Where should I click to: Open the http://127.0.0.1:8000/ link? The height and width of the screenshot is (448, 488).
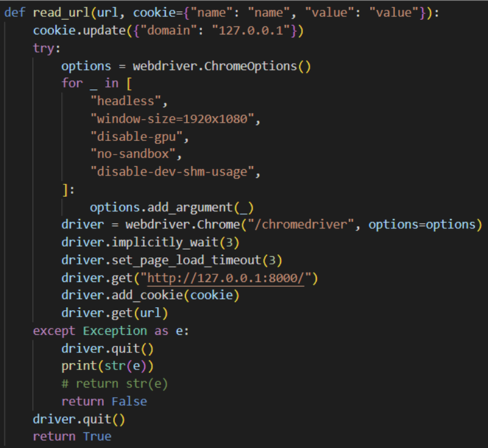[225, 278]
